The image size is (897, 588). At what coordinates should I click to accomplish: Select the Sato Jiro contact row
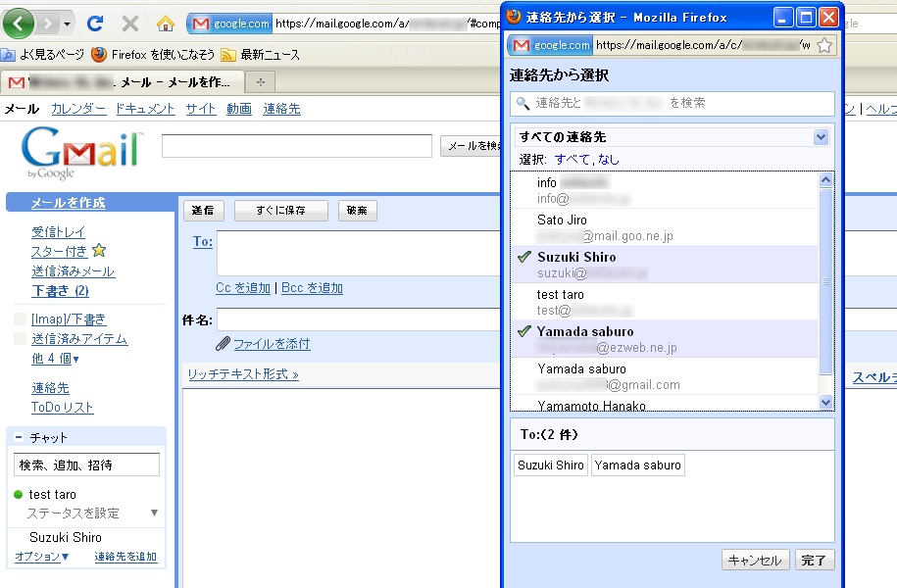click(x=665, y=227)
